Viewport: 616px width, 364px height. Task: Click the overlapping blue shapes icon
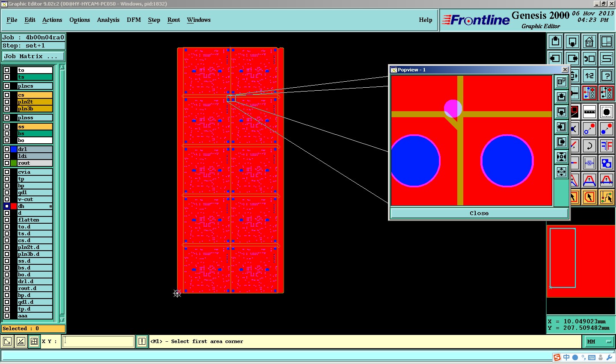tap(607, 163)
